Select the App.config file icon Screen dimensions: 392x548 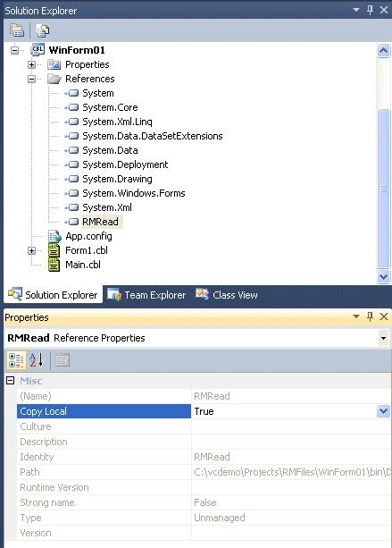pyautogui.click(x=54, y=236)
